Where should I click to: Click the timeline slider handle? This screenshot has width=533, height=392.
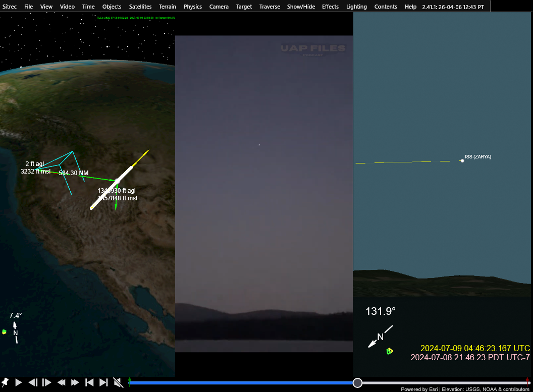coord(357,383)
